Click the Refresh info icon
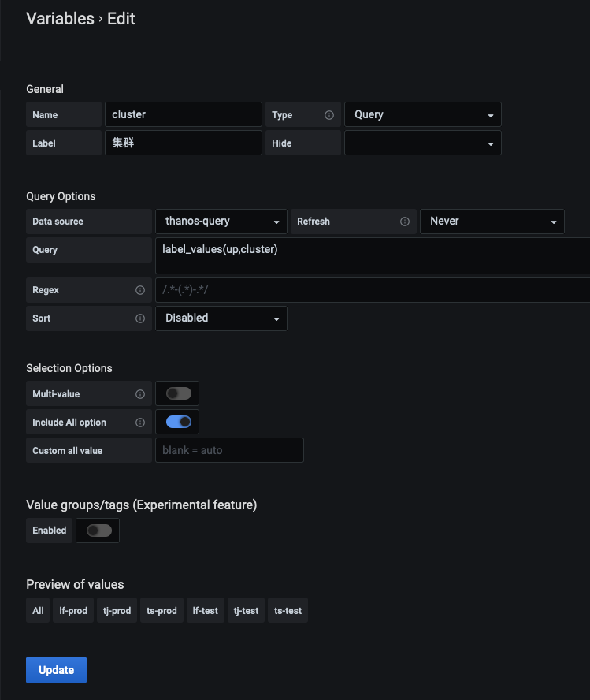 pyautogui.click(x=404, y=222)
